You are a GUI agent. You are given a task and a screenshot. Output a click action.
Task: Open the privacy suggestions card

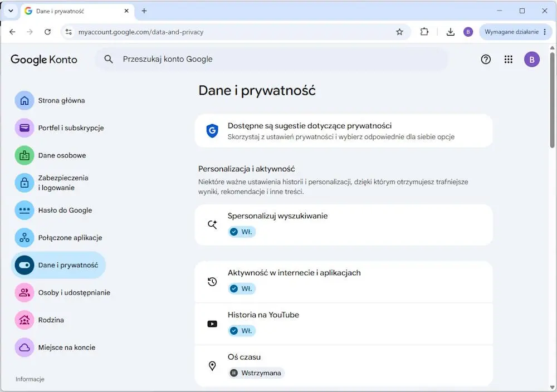point(344,131)
